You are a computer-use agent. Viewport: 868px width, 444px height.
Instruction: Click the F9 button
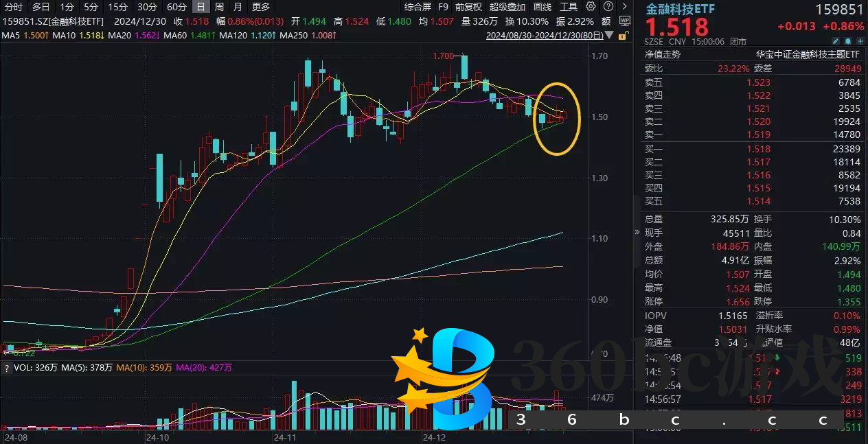443,7
